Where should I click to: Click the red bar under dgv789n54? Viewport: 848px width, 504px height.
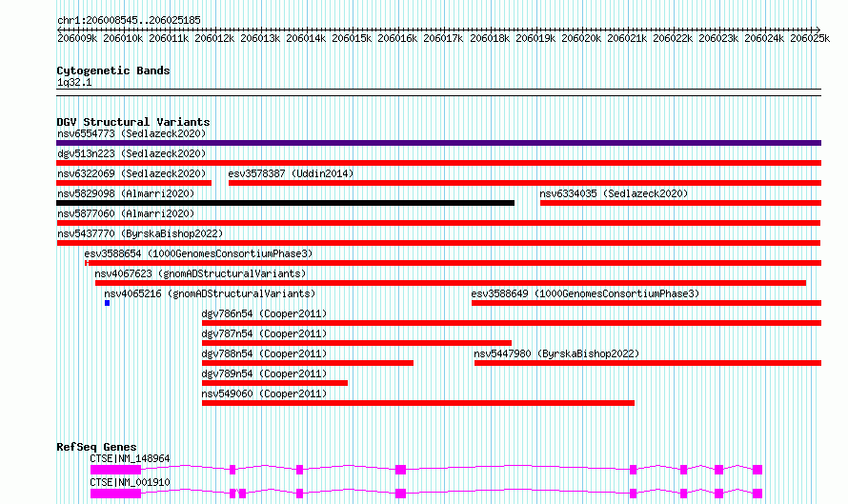(274, 383)
